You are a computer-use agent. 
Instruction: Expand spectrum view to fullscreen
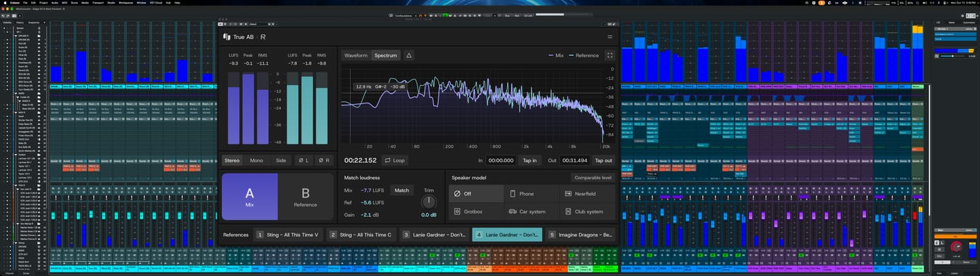pos(610,55)
